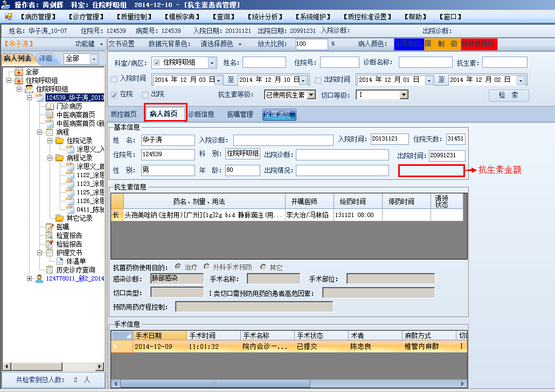Click the notebook icon next to 护理文书

click(x=50, y=253)
